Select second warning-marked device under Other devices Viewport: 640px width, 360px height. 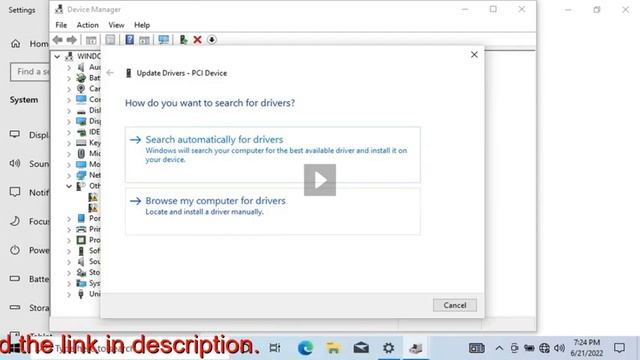click(x=93, y=208)
